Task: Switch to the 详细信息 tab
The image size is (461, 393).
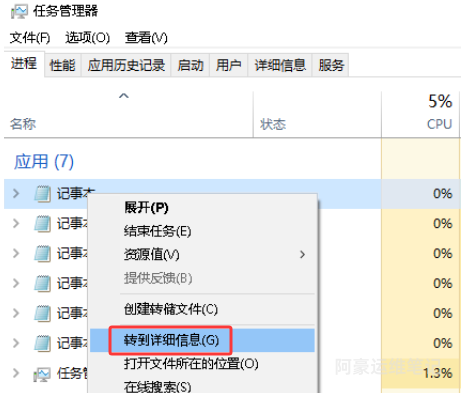Action: click(280, 65)
